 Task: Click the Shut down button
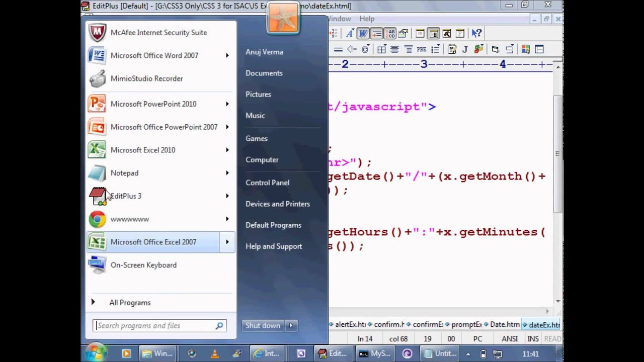click(x=263, y=326)
